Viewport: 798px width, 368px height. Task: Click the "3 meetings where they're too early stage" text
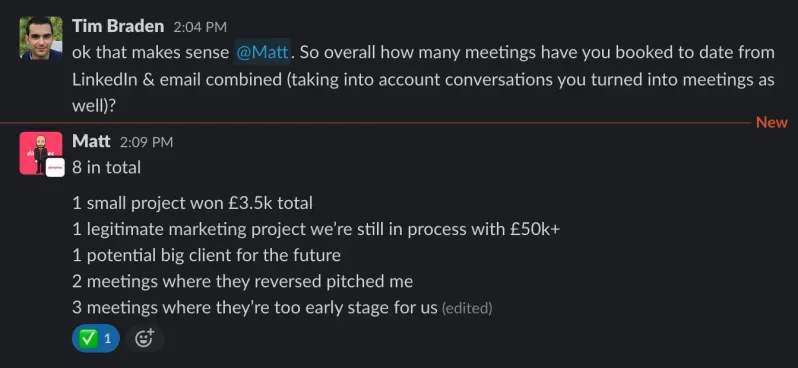[255, 307]
